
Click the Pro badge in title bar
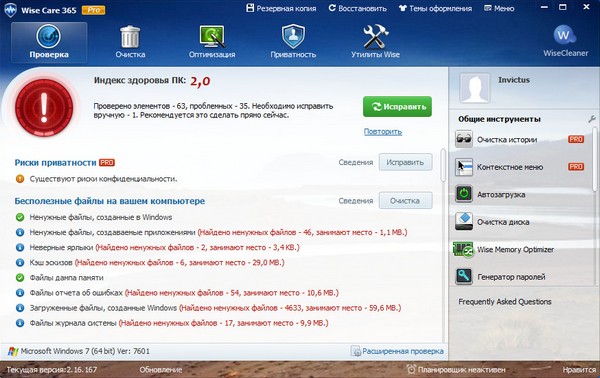coord(93,10)
